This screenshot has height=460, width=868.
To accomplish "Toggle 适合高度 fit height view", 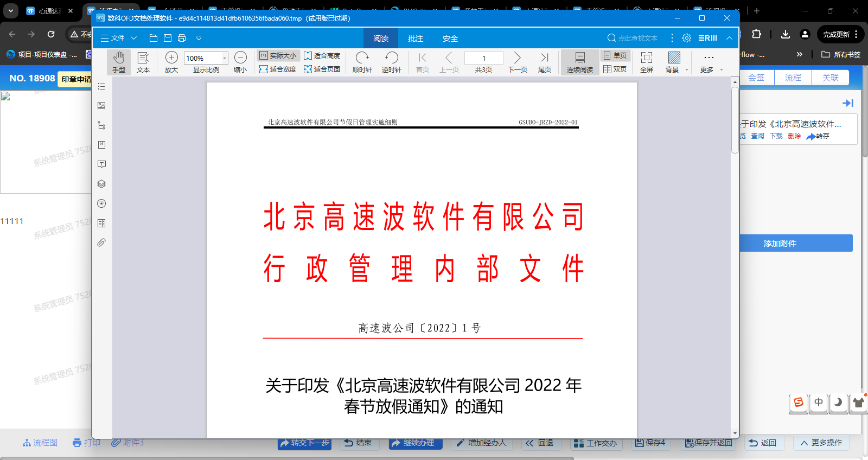I will coord(322,55).
